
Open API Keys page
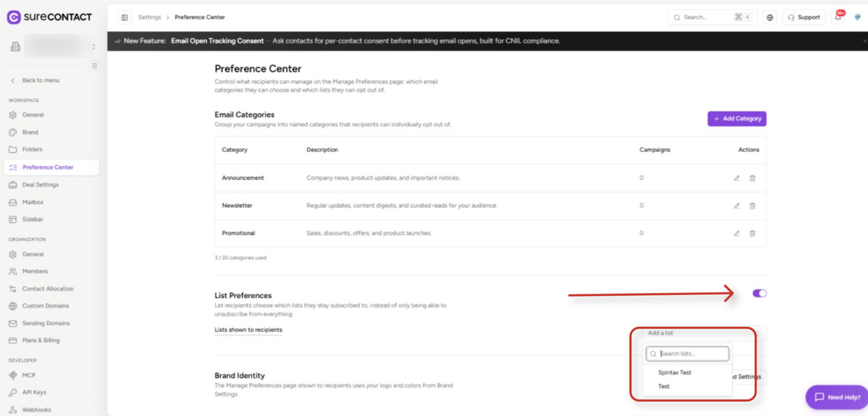coord(34,392)
